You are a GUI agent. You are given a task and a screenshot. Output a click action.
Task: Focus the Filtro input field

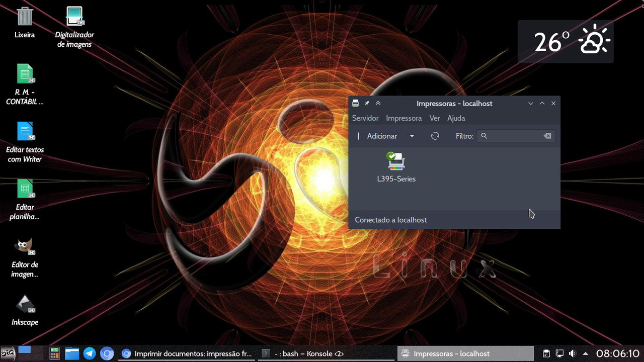516,136
